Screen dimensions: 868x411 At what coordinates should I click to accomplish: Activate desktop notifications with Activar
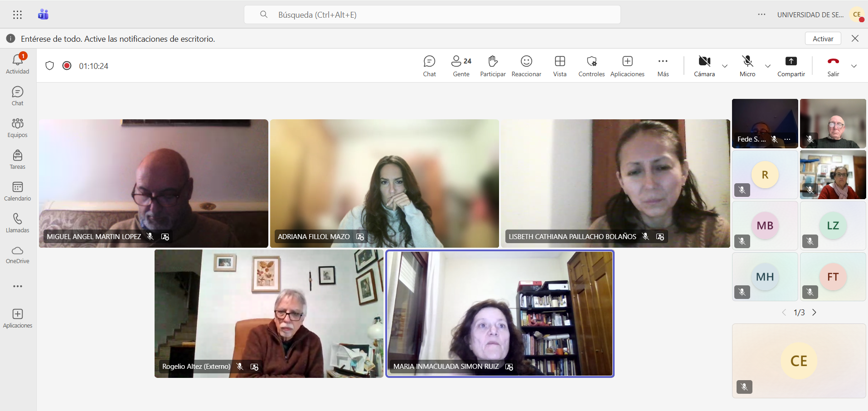pyautogui.click(x=823, y=39)
